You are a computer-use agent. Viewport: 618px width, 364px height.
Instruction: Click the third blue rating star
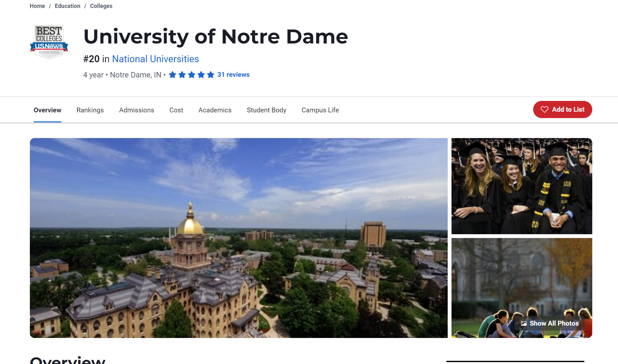(192, 75)
